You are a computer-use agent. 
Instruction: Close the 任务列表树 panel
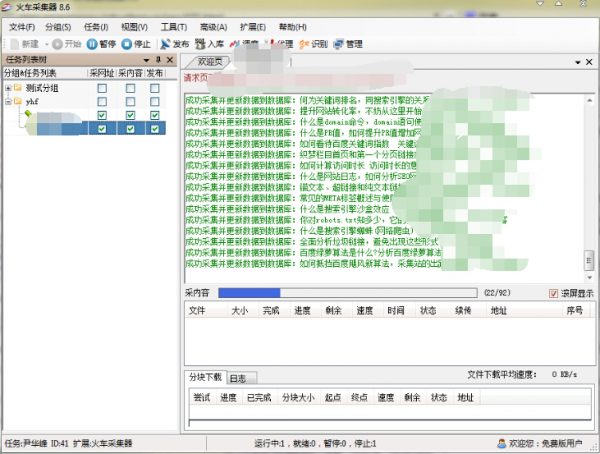(170, 60)
